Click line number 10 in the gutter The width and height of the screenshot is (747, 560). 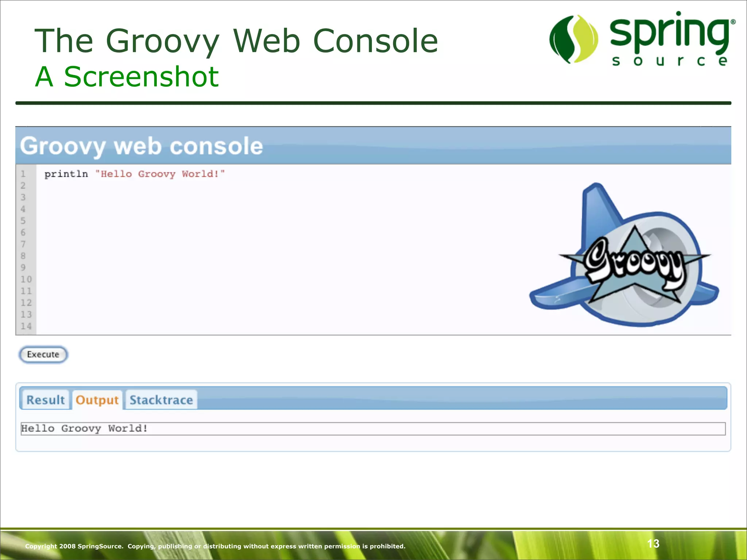pyautogui.click(x=26, y=279)
